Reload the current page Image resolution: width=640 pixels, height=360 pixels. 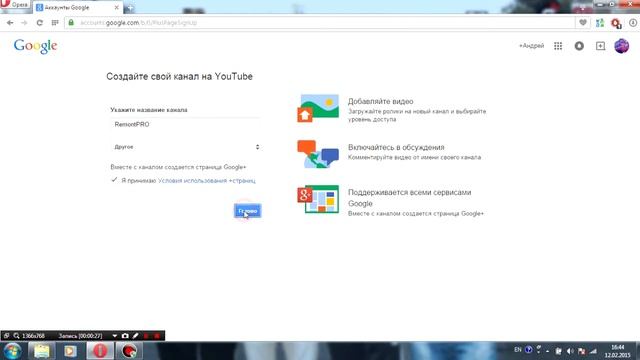tap(40, 23)
